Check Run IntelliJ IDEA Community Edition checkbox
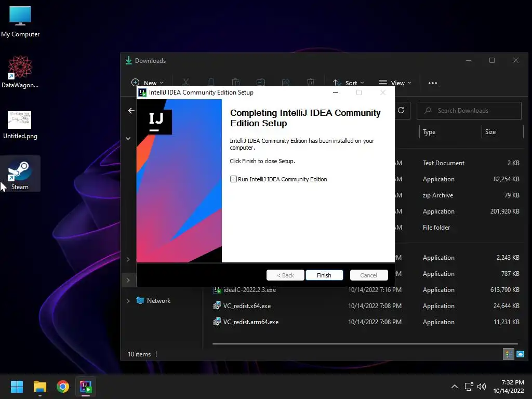 (x=233, y=179)
